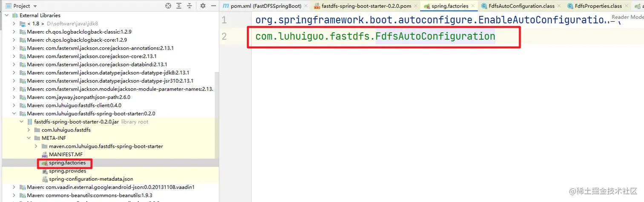644x202 pixels.
Task: Expand Maven jackson-module-parameter-names node
Action: pos(15,89)
